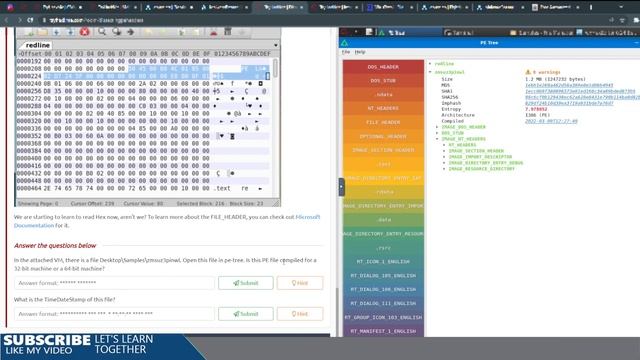Select the RT_DIALOG_111_ENGLISH block in map
This screenshot has height=360, width=640.
coord(383,303)
